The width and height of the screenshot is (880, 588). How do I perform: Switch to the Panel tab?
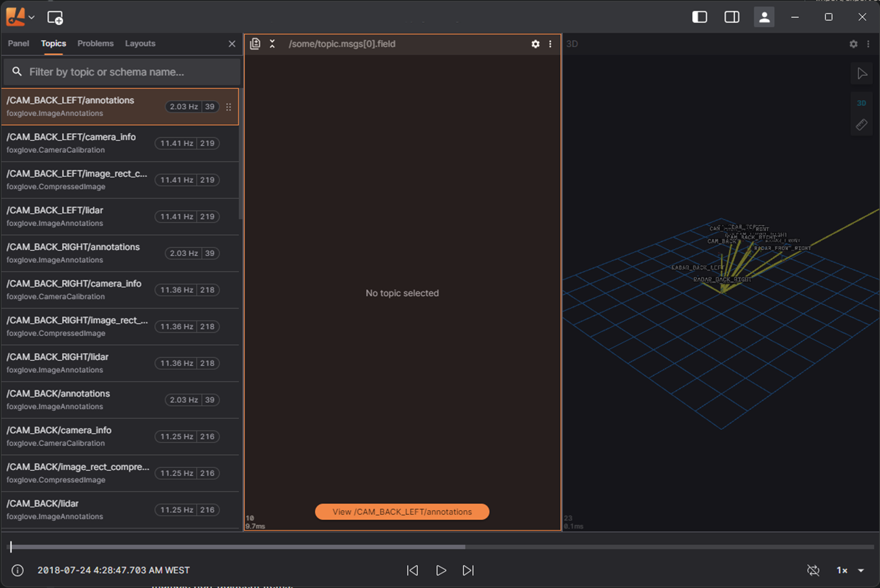tap(18, 43)
